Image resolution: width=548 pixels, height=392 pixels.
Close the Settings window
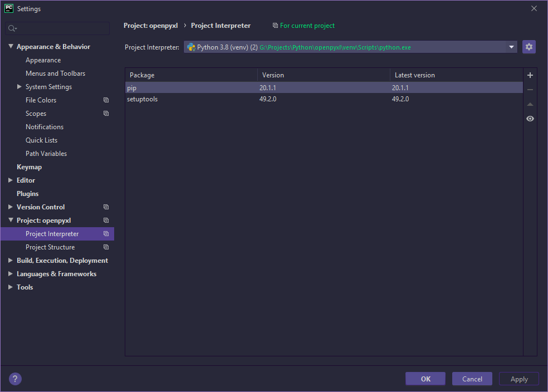click(x=534, y=8)
